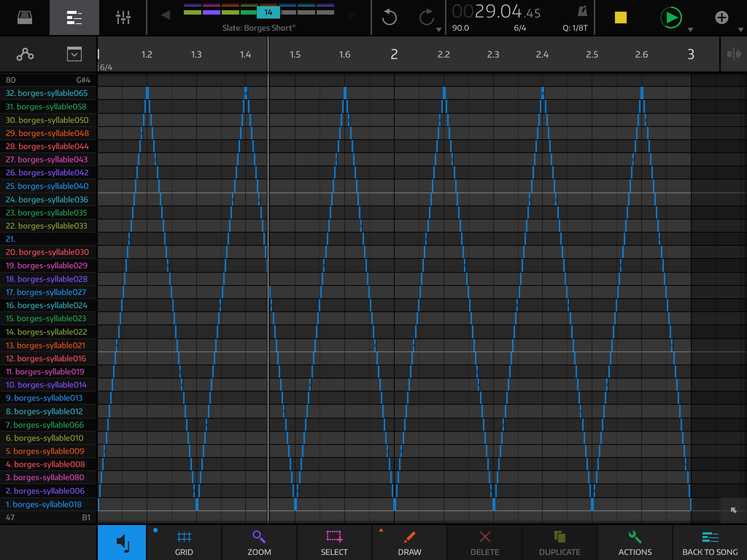Open the mixer faders view

(123, 17)
